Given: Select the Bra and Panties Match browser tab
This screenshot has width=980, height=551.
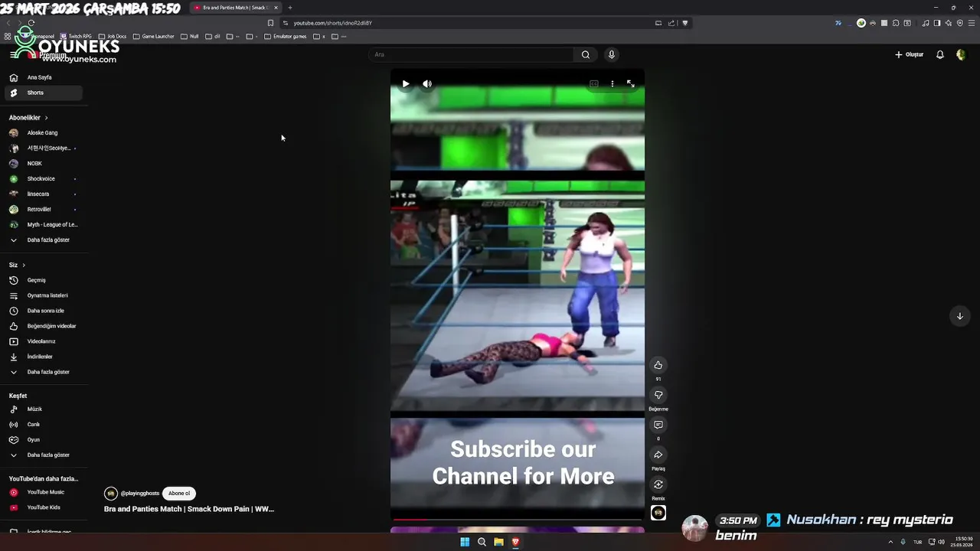Looking at the screenshot, I should pos(236,8).
